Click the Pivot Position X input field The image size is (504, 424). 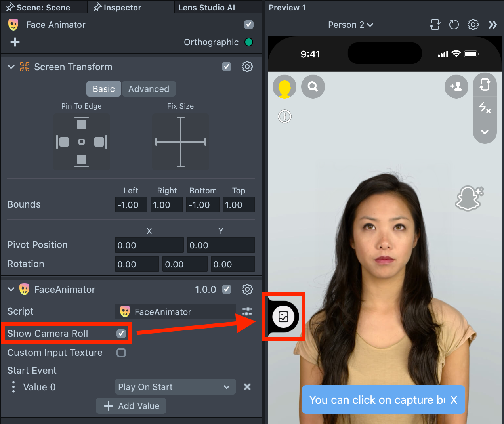(x=149, y=245)
